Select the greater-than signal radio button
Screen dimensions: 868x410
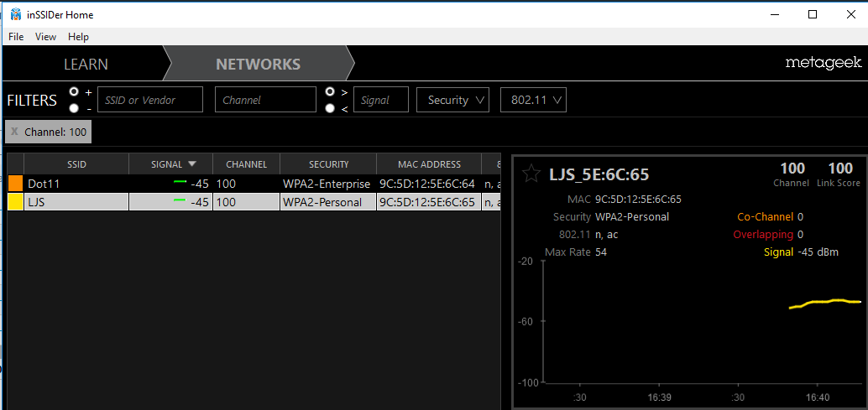click(x=330, y=91)
